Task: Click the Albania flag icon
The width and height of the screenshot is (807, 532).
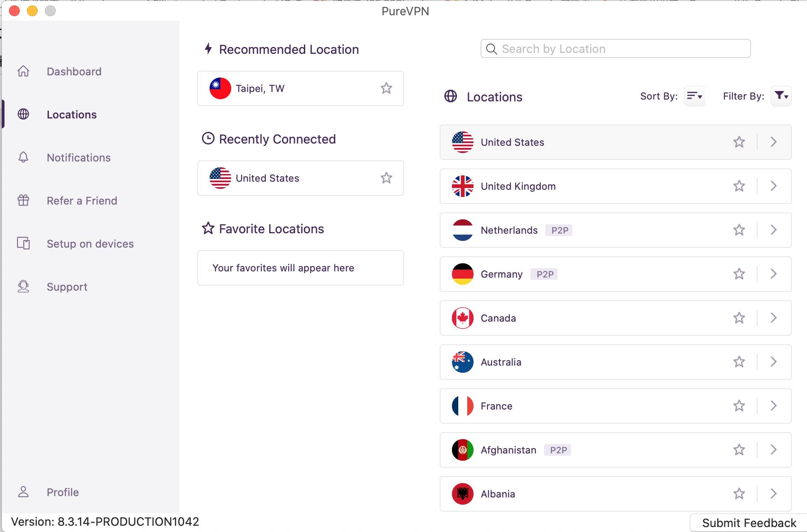Action: (x=463, y=494)
